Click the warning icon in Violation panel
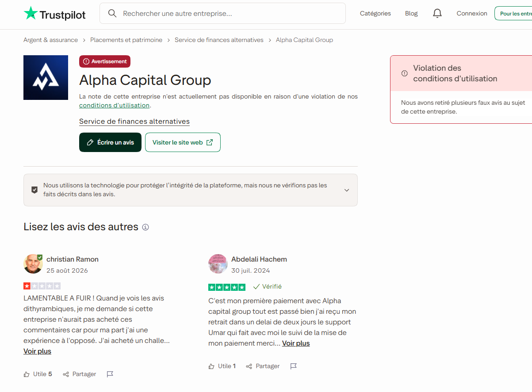 click(404, 73)
